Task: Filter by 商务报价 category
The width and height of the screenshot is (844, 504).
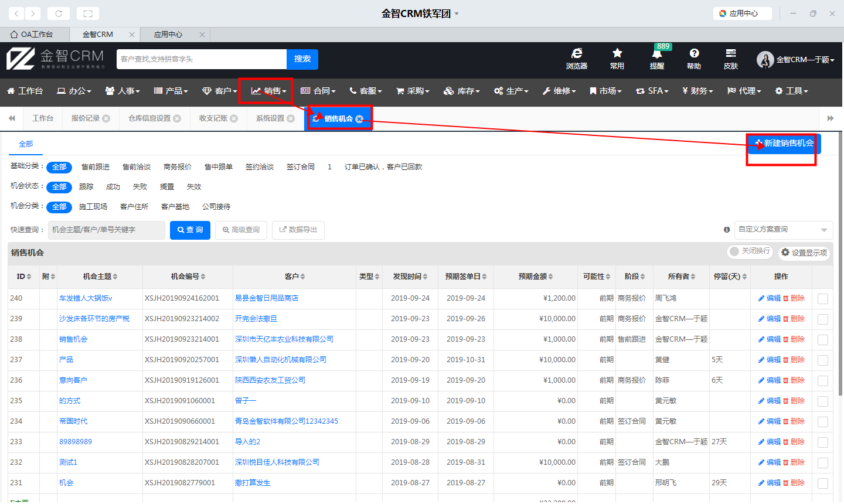Action: pos(178,167)
